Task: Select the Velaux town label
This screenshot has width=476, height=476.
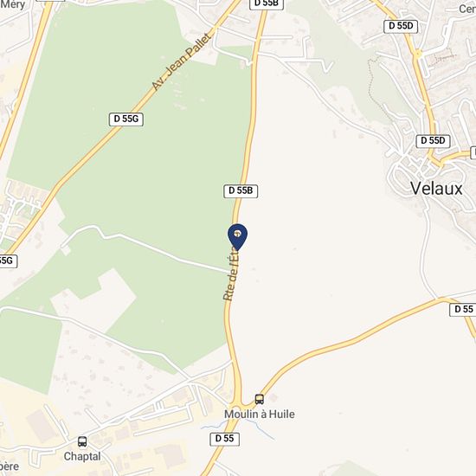Action: click(x=436, y=188)
